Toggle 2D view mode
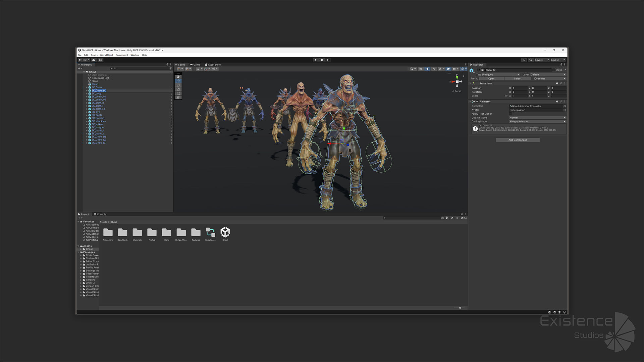644x362 pixels. coord(421,69)
